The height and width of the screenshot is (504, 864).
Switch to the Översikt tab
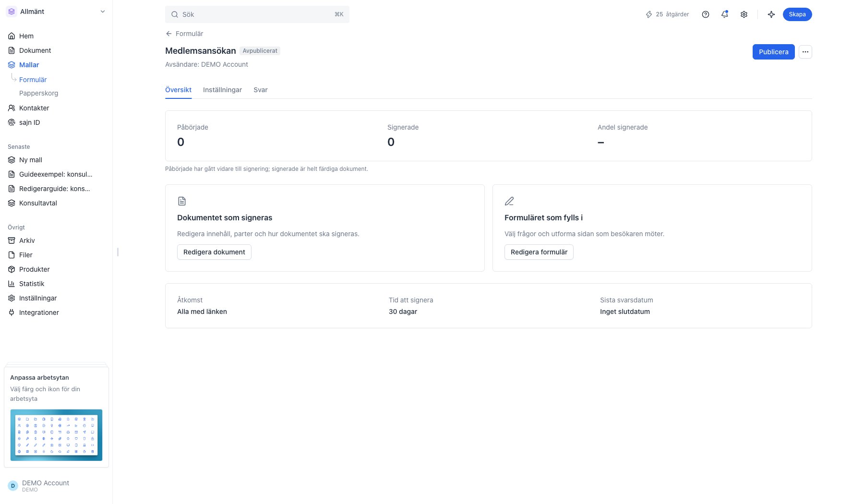pyautogui.click(x=178, y=90)
